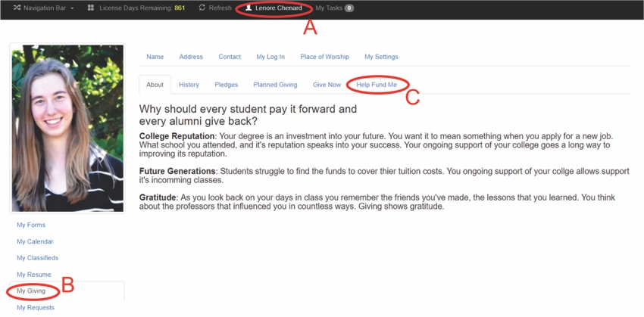Click the grid icon before License Days Remaining
The height and width of the screenshot is (317, 644).
(x=91, y=8)
